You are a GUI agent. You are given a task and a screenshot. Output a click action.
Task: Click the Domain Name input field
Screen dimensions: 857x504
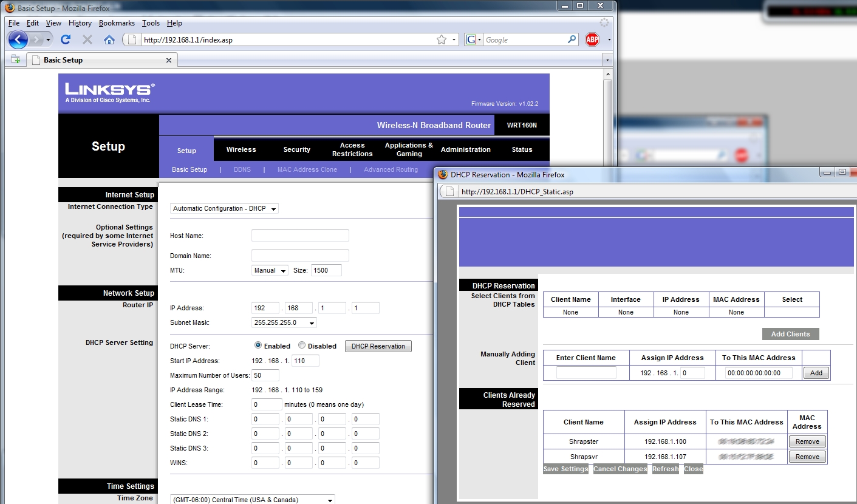click(x=300, y=256)
